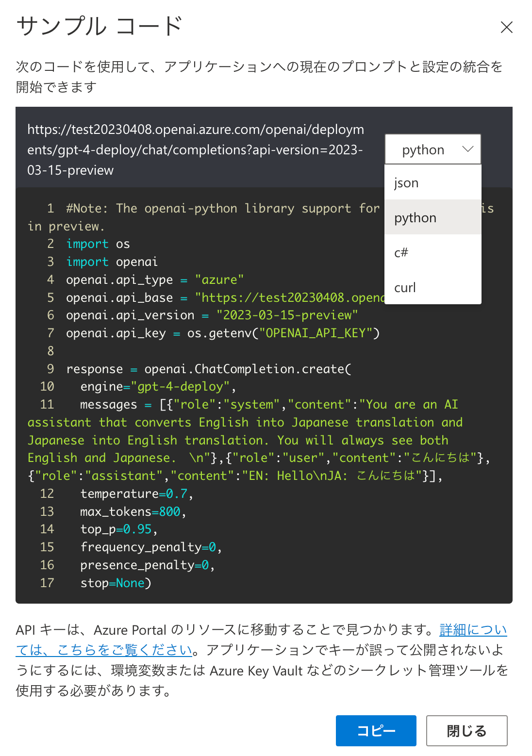Click line stop=None)
532x756 pixels.
[116, 583]
